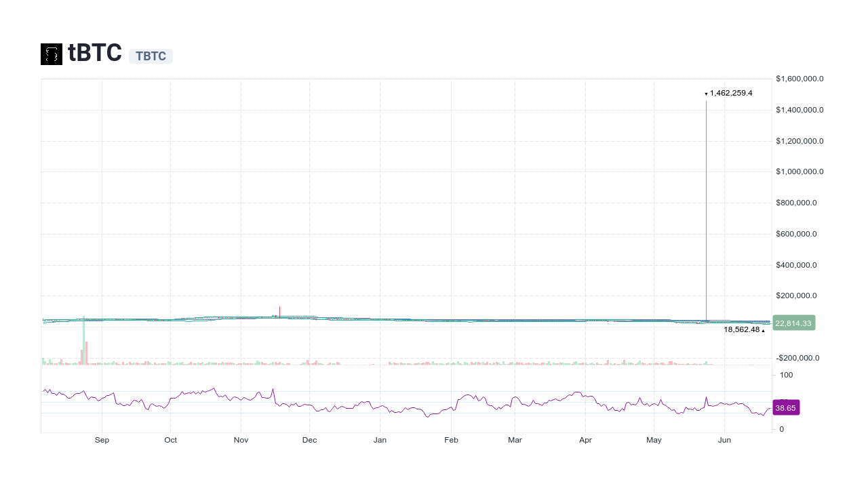This screenshot has height=488, width=868.
Task: Click the green current price label 22,814.33
Action: tap(793, 323)
